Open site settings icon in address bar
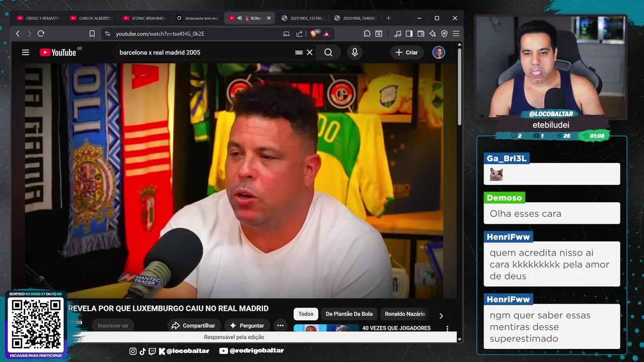Image resolution: width=644 pixels, height=362 pixels. click(x=107, y=34)
